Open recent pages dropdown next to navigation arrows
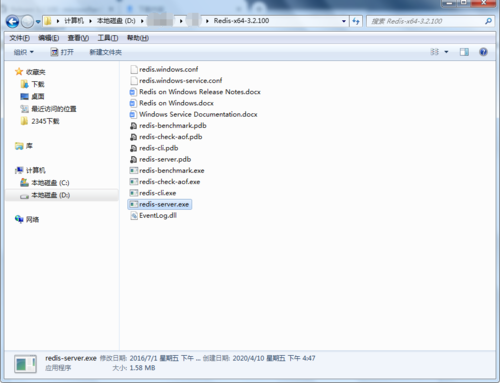The image size is (500, 383). coord(38,22)
